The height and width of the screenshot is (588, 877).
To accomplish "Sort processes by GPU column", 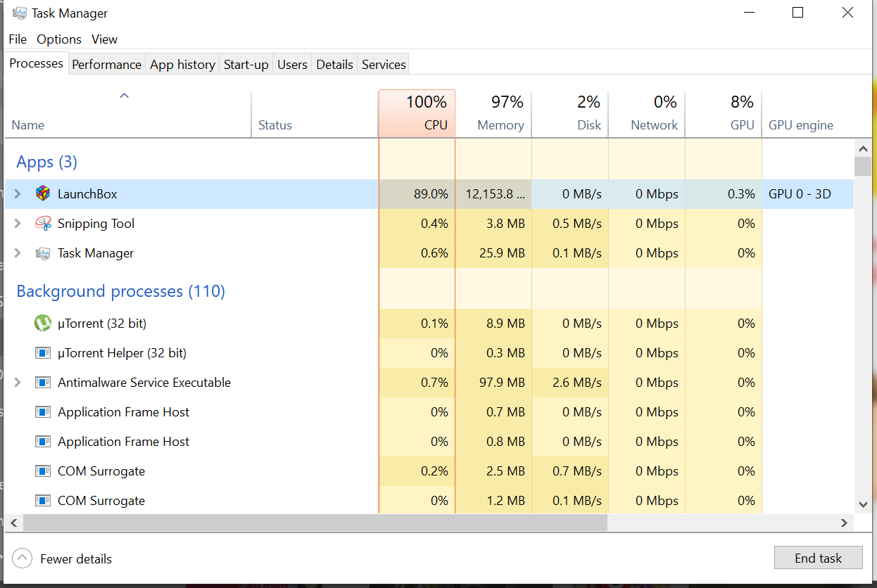I will (724, 113).
